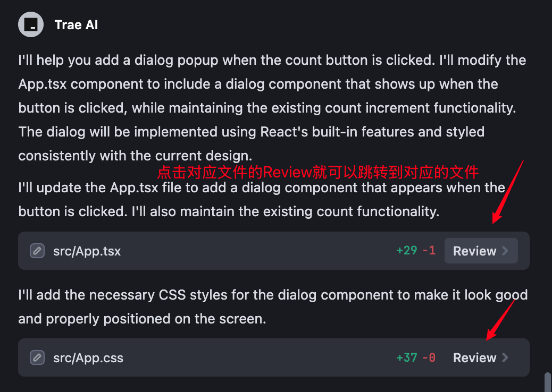Click the red Chinese annotation text
The image size is (552, 392).
coord(318,173)
